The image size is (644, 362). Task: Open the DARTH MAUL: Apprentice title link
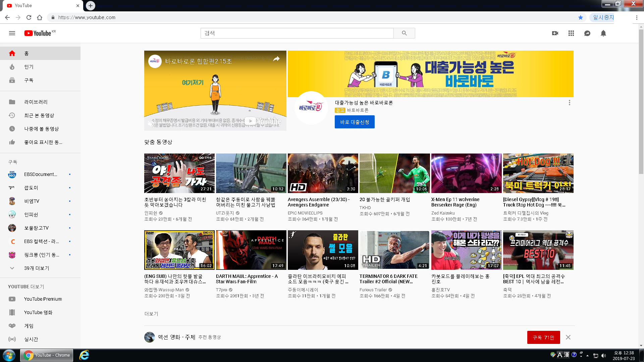pos(247,279)
